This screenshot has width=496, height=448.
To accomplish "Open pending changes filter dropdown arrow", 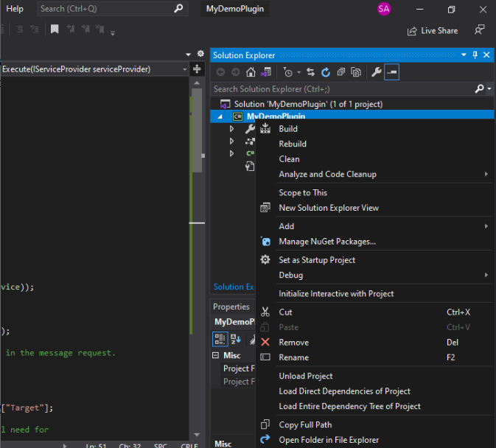I will click(x=298, y=73).
